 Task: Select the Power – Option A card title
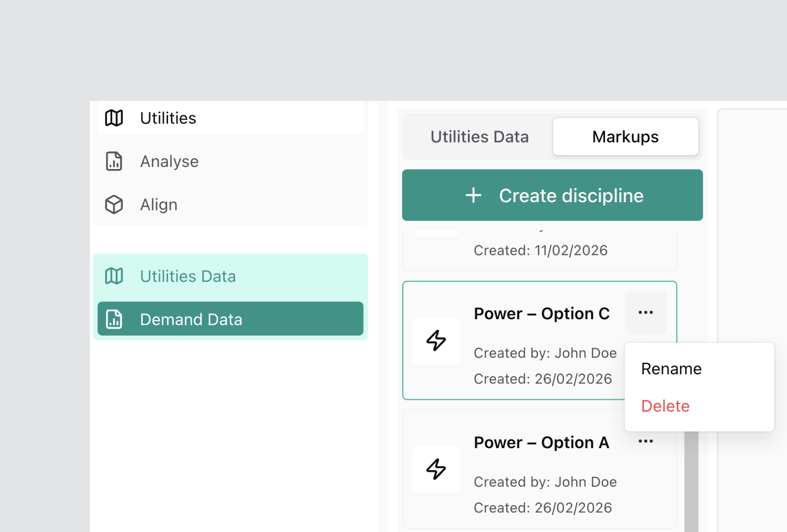(x=541, y=443)
